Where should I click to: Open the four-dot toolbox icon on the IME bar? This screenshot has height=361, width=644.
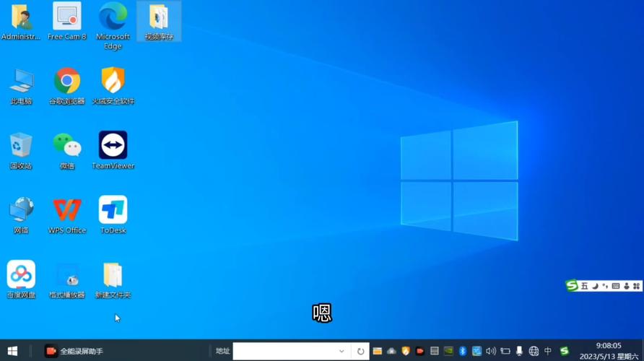tap(636, 286)
